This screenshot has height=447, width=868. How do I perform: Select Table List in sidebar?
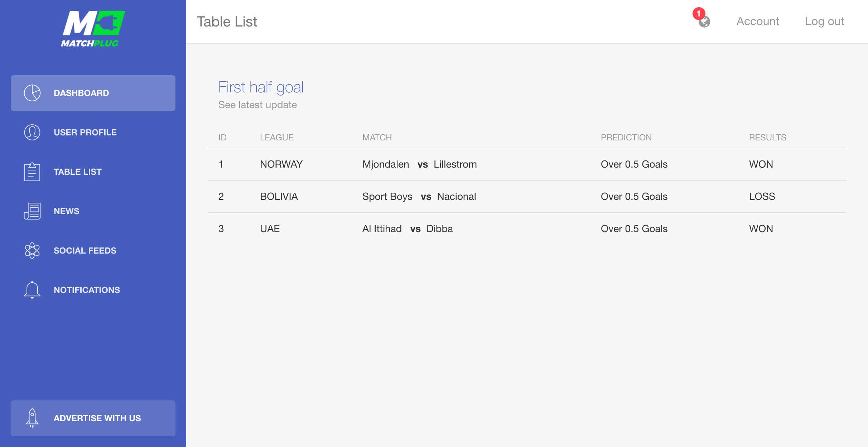coord(93,172)
